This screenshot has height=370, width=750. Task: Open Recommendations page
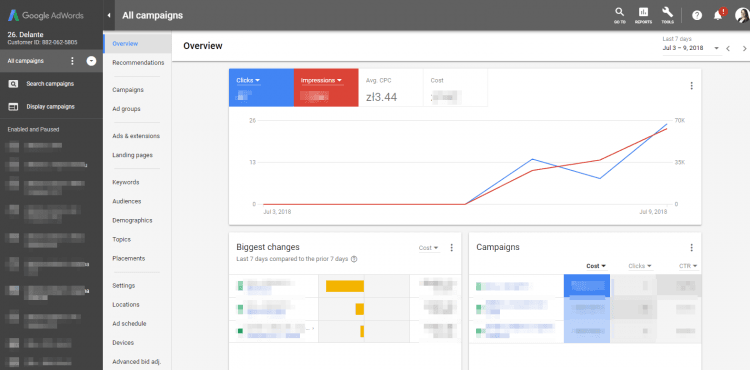tap(138, 63)
